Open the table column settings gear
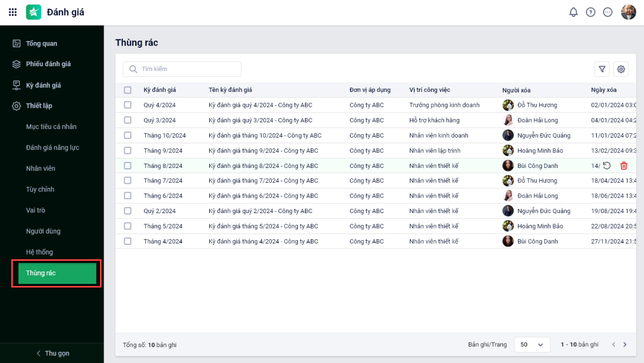 pyautogui.click(x=621, y=69)
